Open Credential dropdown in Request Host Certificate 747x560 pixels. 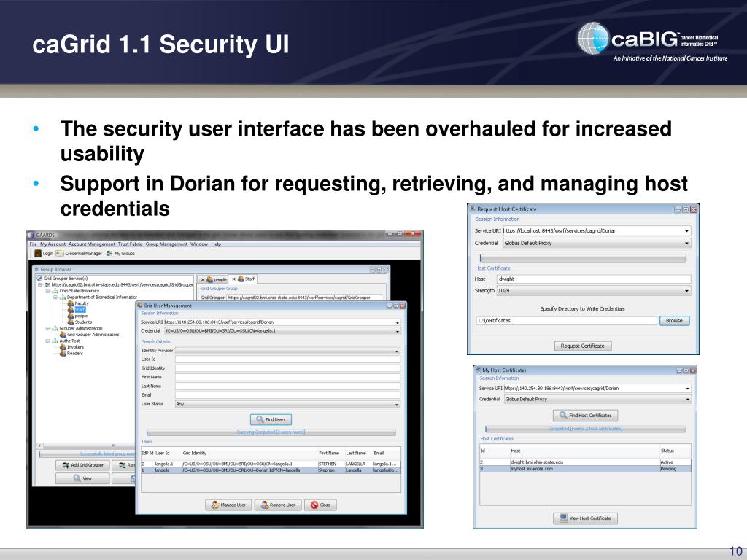(x=687, y=243)
